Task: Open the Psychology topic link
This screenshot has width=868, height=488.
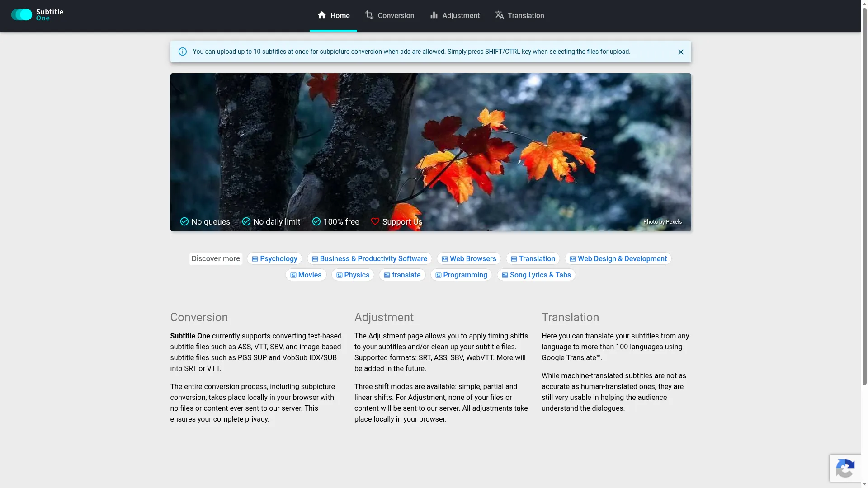Action: point(278,258)
